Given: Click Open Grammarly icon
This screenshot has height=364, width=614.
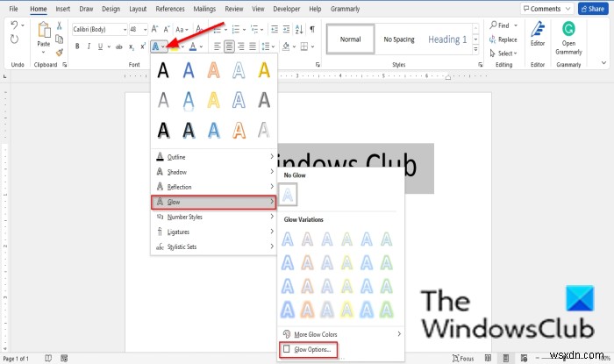Looking at the screenshot, I should (x=568, y=38).
